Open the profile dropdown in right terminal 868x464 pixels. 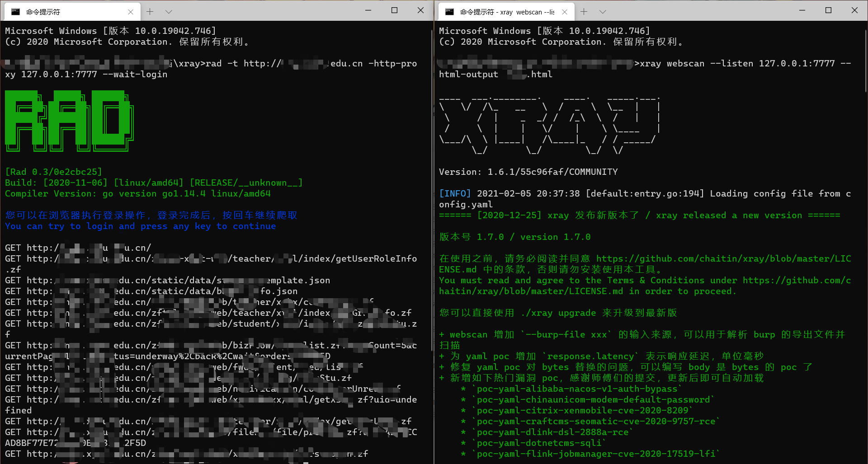[603, 12]
